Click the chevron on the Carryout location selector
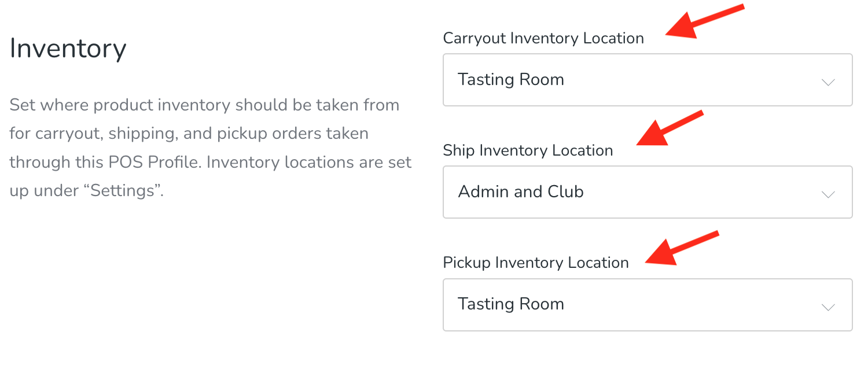This screenshot has height=376, width=868. coord(829,81)
